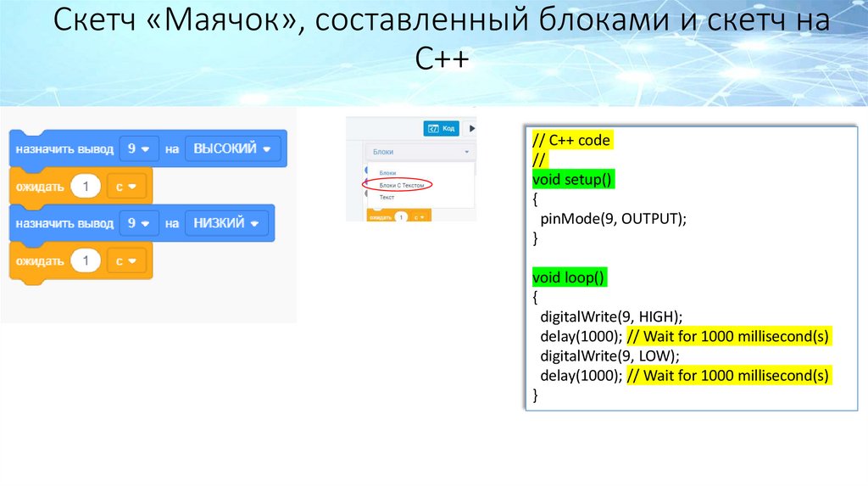
Task: Choose Блоки С Текстом option
Action: click(401, 185)
